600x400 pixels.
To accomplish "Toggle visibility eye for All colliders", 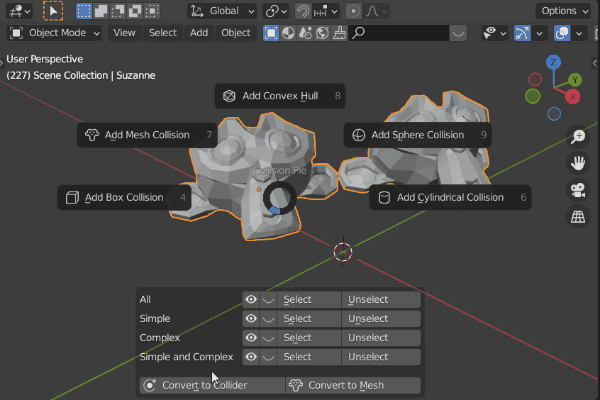I will (250, 300).
